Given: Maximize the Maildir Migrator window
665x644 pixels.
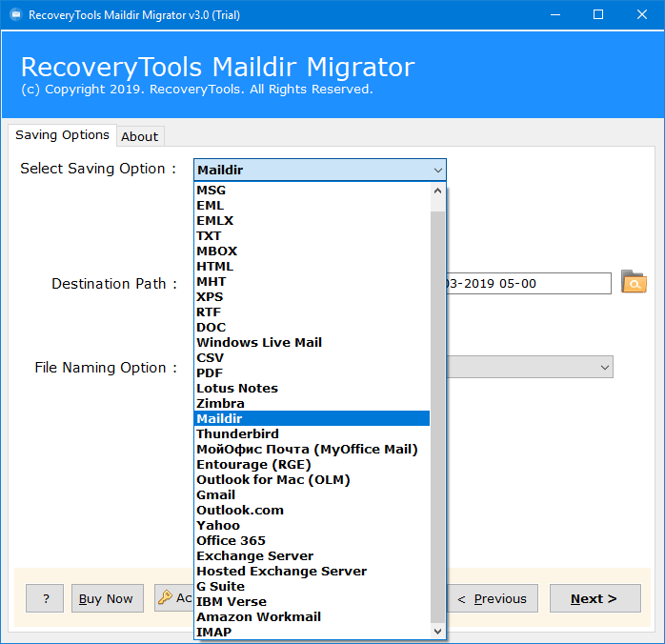Looking at the screenshot, I should pyautogui.click(x=598, y=15).
